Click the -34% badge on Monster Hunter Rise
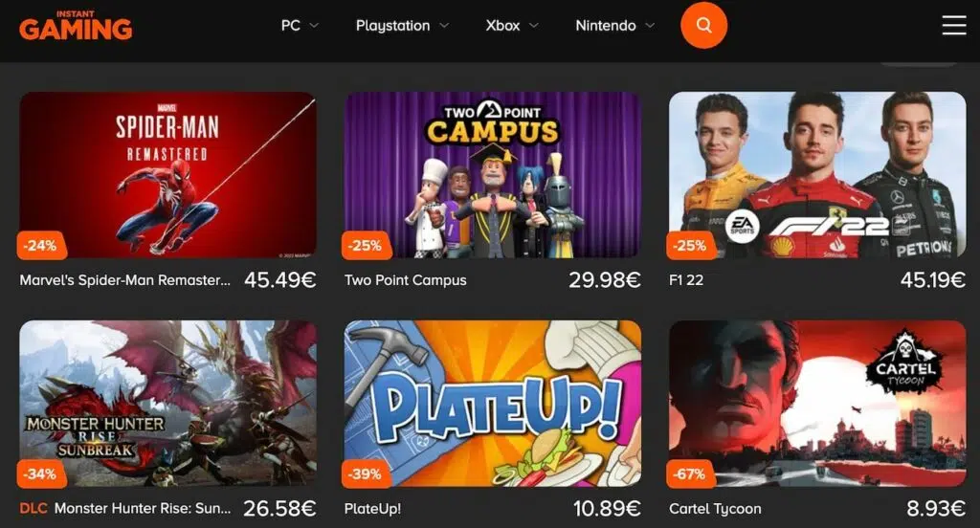The height and width of the screenshot is (528, 980). [40, 474]
